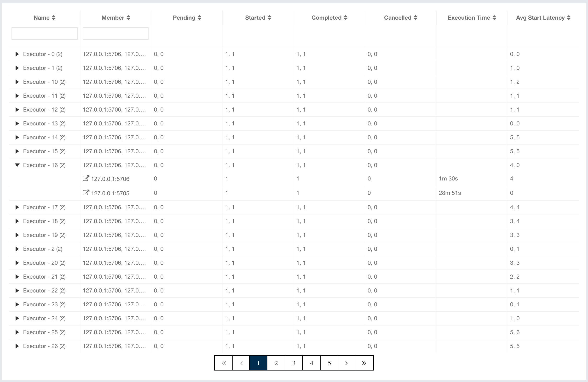Sort table by Name column arrows
The image size is (588, 382).
[x=54, y=17]
